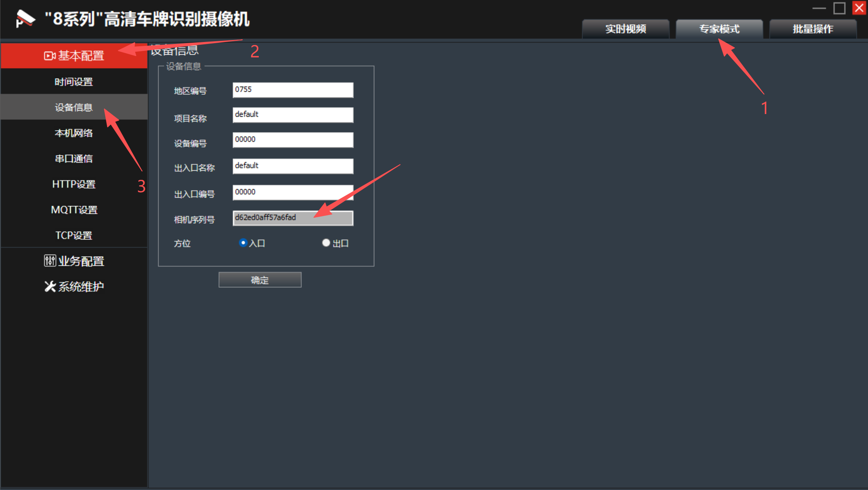Click the 出入口编号 input field
The image size is (868, 490).
[293, 192]
